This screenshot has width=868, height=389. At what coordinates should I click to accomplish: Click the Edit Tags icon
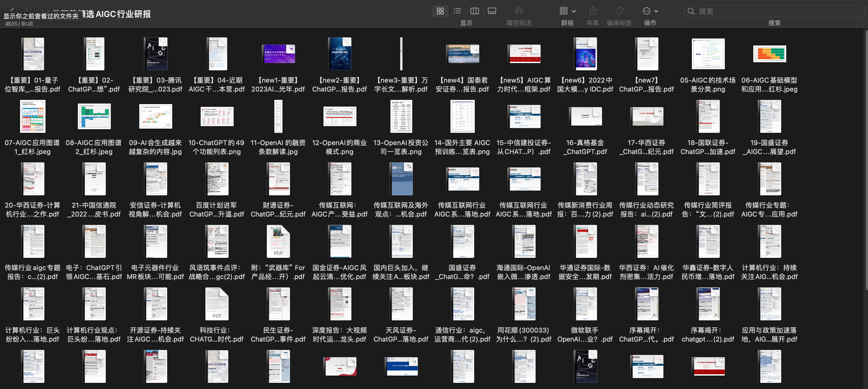[x=619, y=11]
